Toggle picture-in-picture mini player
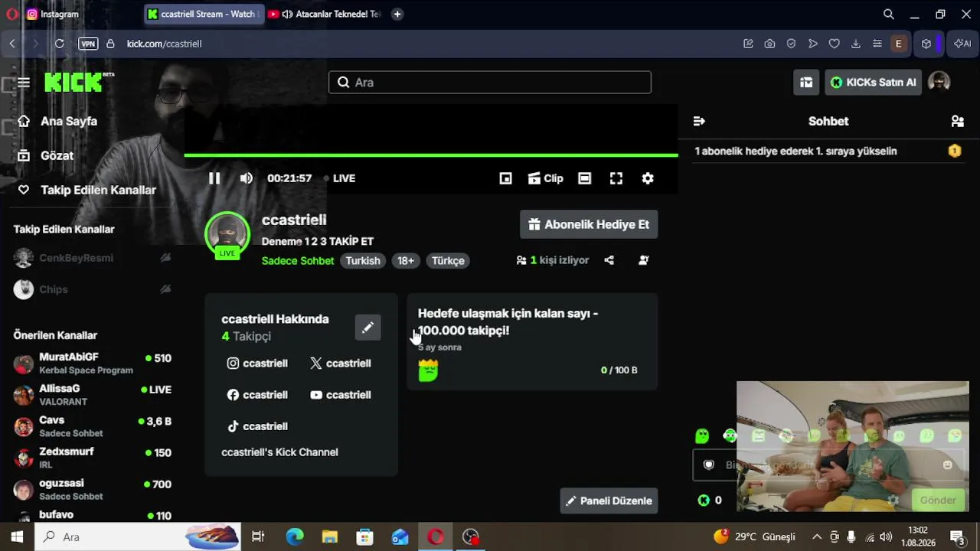 505,178
